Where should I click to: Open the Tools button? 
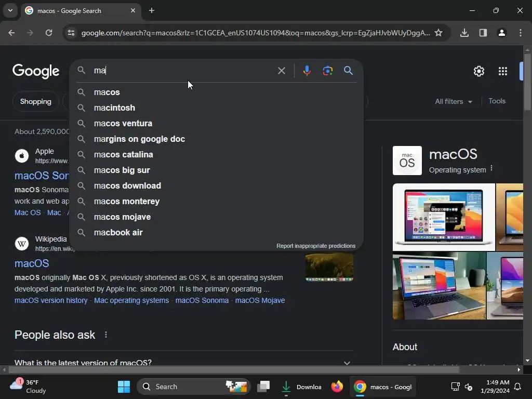pyautogui.click(x=497, y=101)
